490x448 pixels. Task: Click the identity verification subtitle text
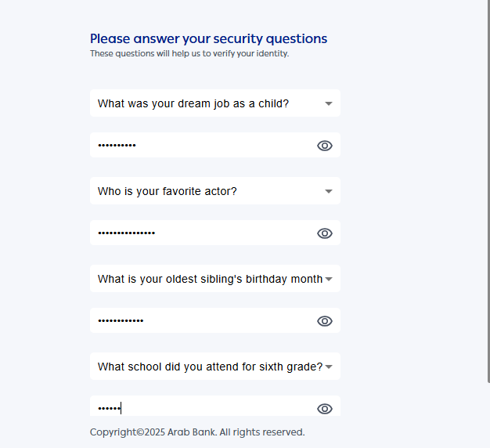pyautogui.click(x=189, y=54)
